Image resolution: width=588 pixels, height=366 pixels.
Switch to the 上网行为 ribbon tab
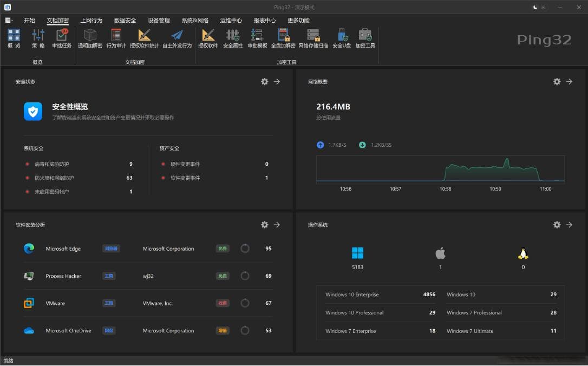tap(91, 20)
